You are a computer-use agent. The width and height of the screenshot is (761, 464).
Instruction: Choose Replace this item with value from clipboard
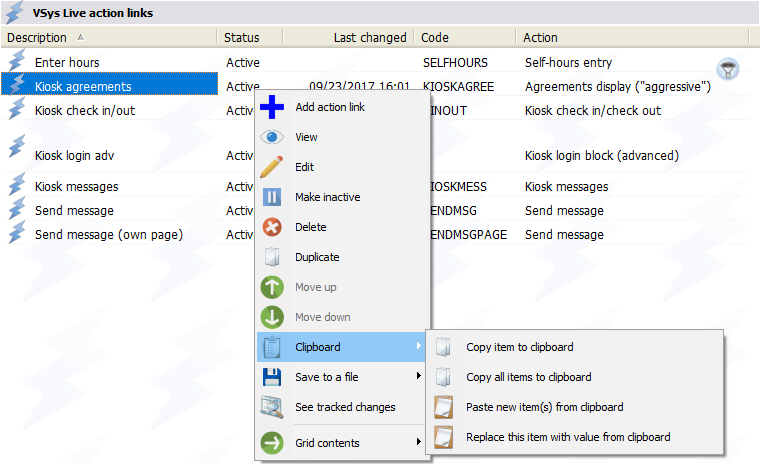(x=567, y=437)
